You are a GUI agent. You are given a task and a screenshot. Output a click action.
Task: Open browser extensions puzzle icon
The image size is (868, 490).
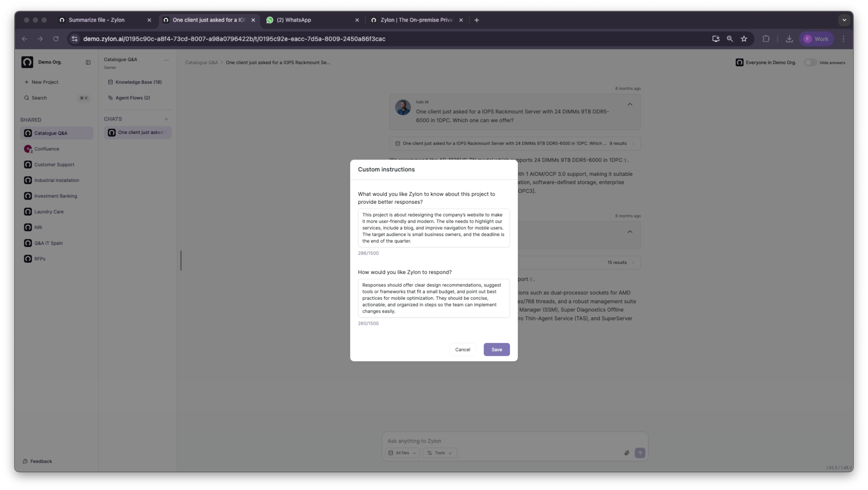click(x=766, y=39)
